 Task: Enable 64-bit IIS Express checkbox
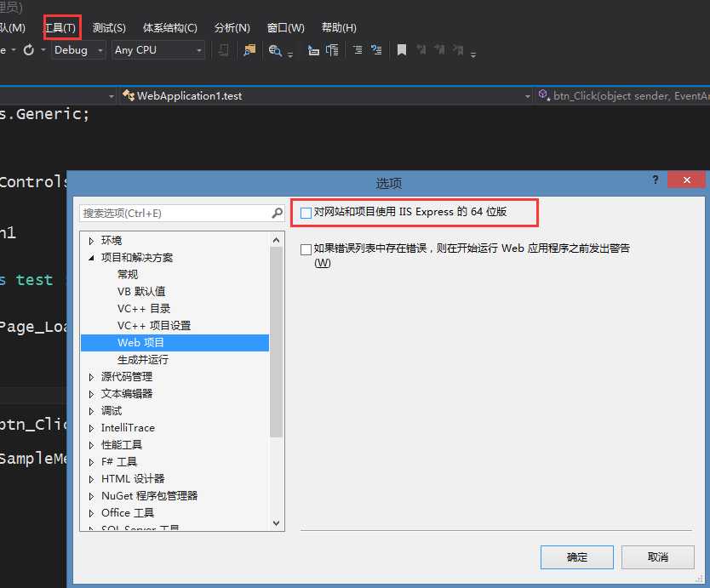point(306,213)
